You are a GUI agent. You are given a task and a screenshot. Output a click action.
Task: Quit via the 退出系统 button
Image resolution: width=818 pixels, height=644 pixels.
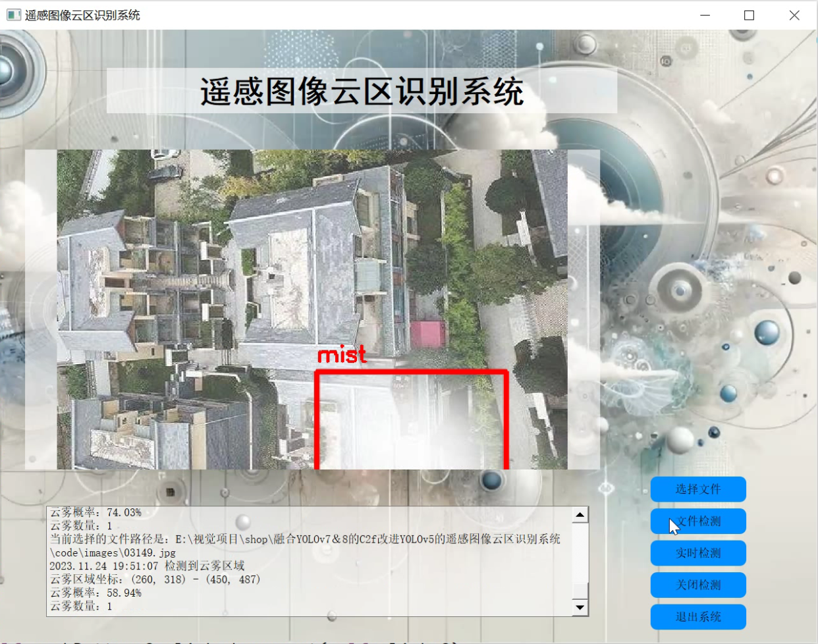click(x=698, y=617)
